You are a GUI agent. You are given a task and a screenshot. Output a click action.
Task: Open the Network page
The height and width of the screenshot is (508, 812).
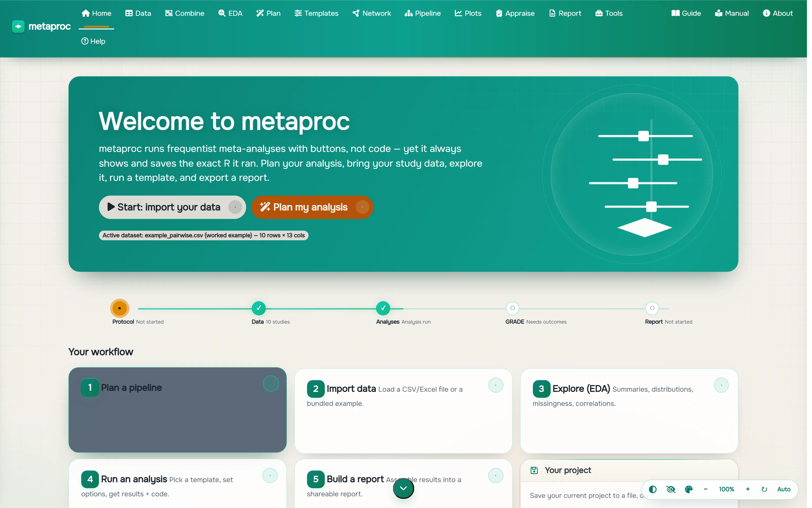[x=372, y=13]
